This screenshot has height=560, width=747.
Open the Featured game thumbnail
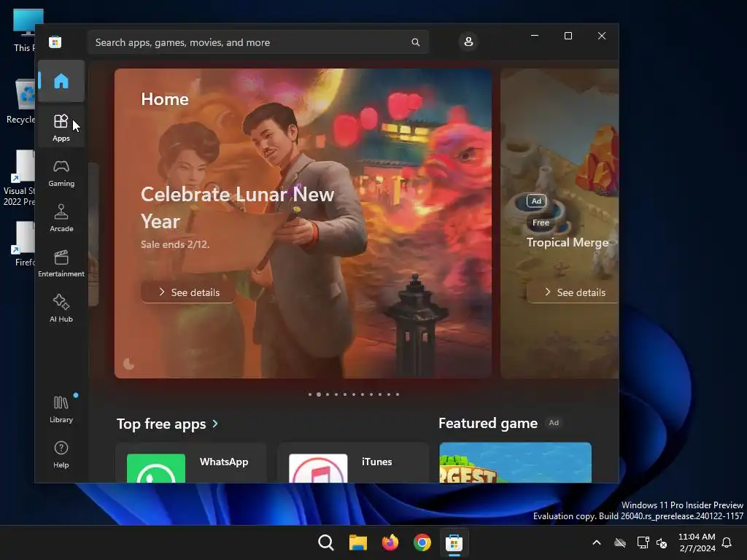click(516, 463)
